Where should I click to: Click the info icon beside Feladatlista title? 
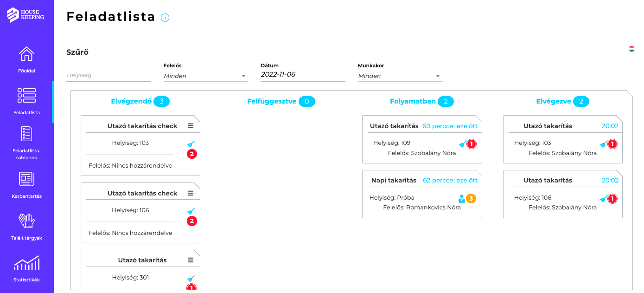pyautogui.click(x=165, y=18)
